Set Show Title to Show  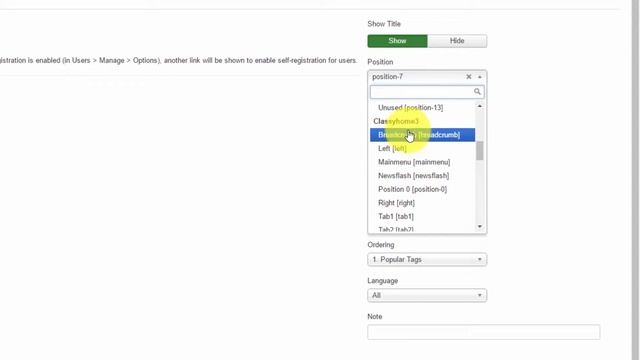[x=397, y=41]
